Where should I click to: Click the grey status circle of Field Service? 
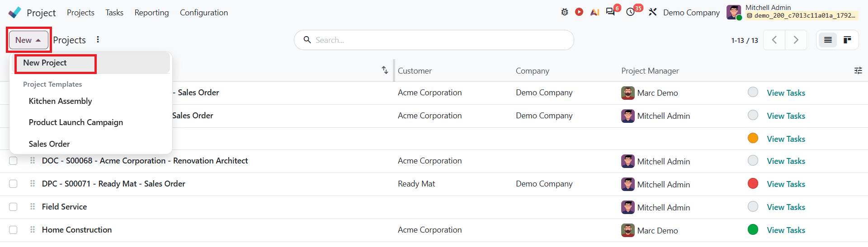click(753, 206)
